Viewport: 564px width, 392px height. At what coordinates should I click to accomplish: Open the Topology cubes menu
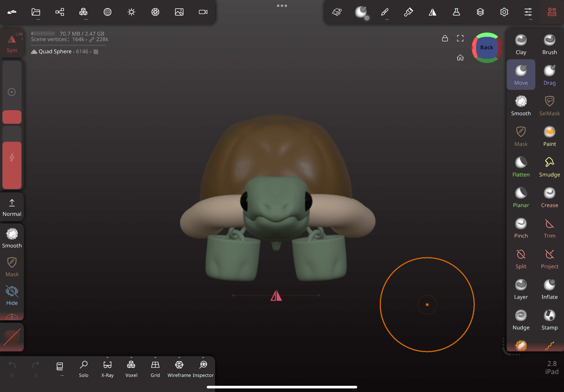tap(83, 12)
